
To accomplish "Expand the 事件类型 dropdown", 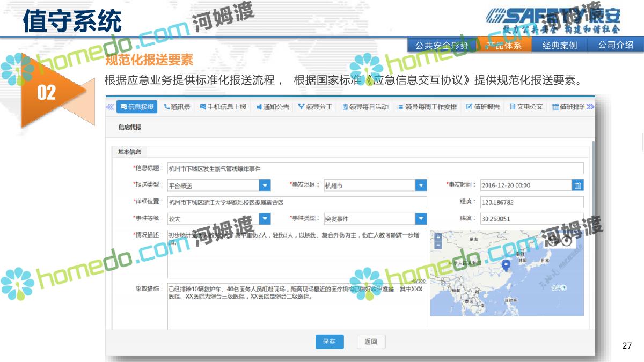I will coord(421,219).
